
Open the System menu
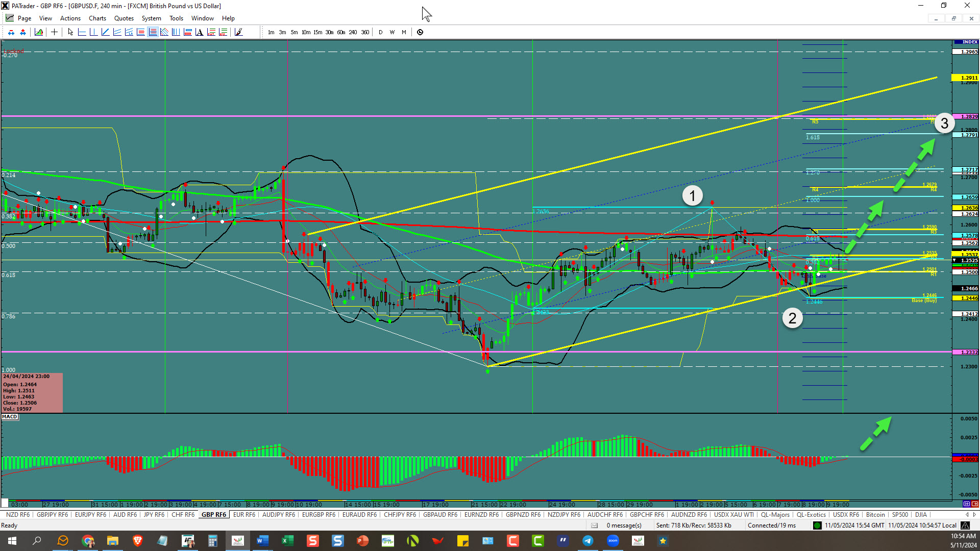pos(152,18)
